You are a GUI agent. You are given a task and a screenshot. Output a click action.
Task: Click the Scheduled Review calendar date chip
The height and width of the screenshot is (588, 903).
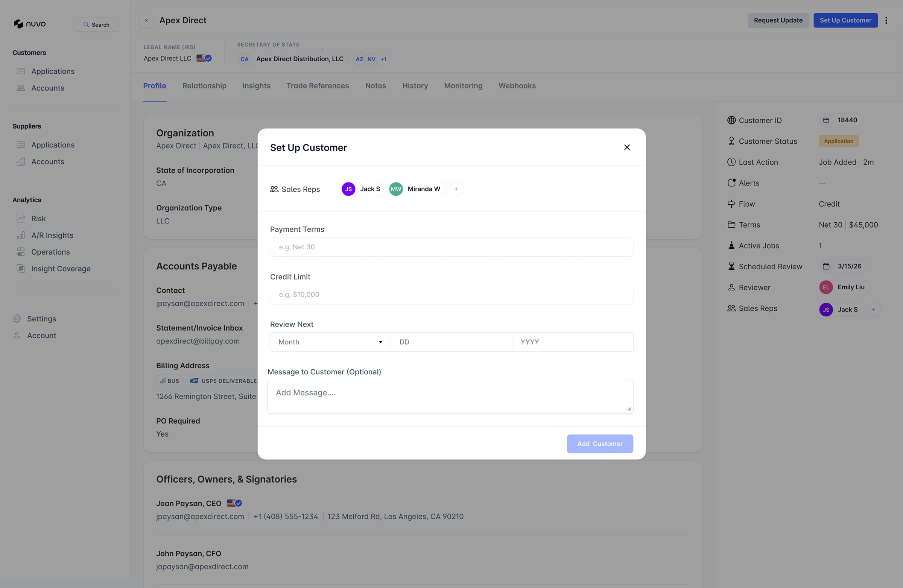point(844,266)
